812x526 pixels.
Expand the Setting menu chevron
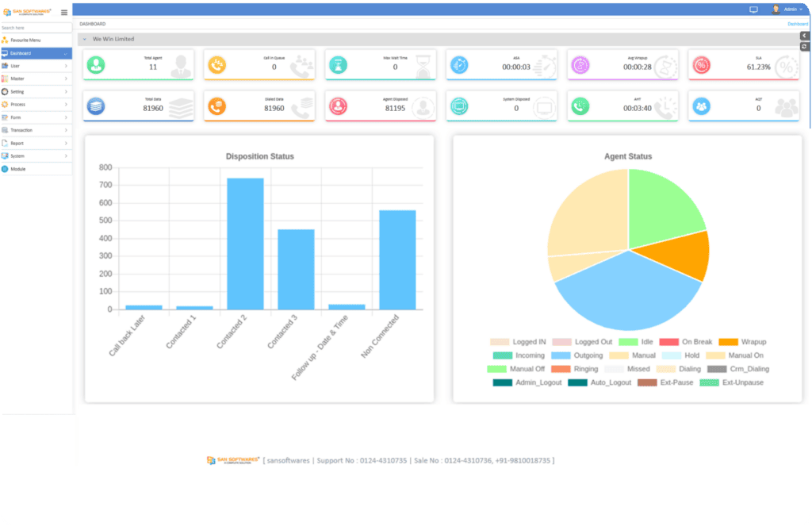(x=66, y=92)
